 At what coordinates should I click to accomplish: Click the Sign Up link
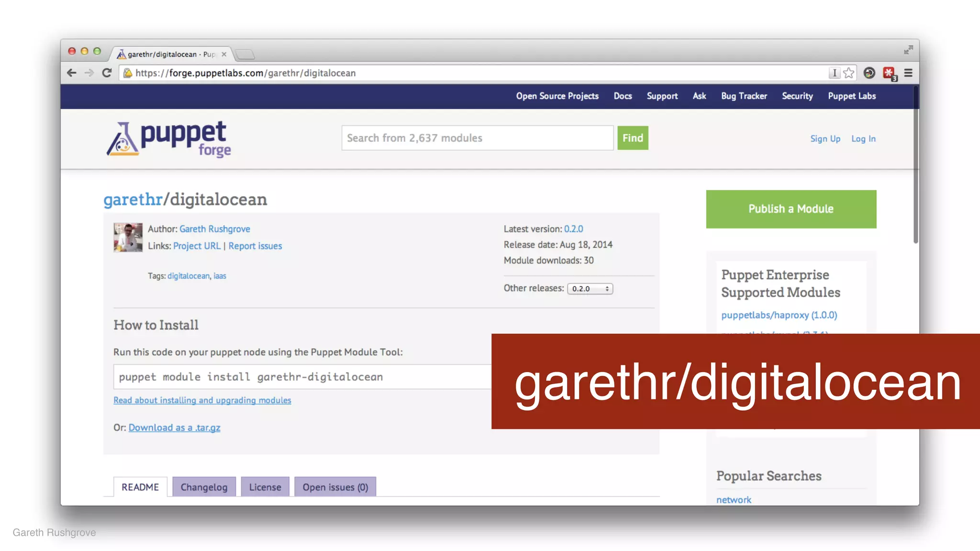click(825, 139)
